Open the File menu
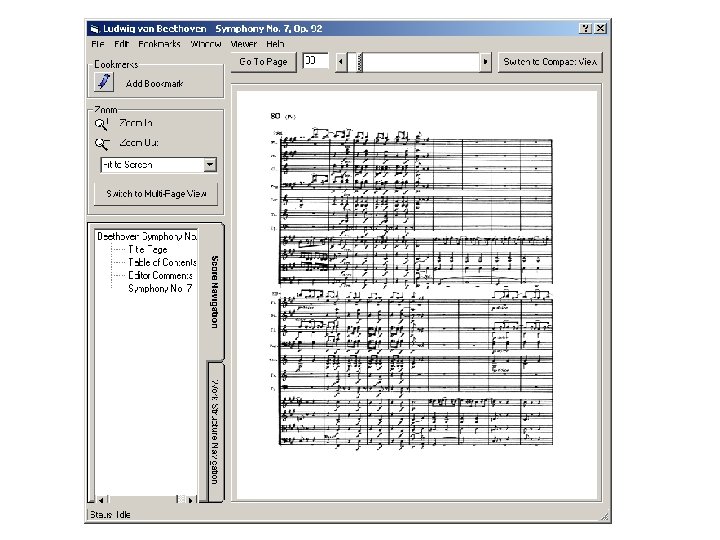Screen dimensions: 720x540 point(98,44)
